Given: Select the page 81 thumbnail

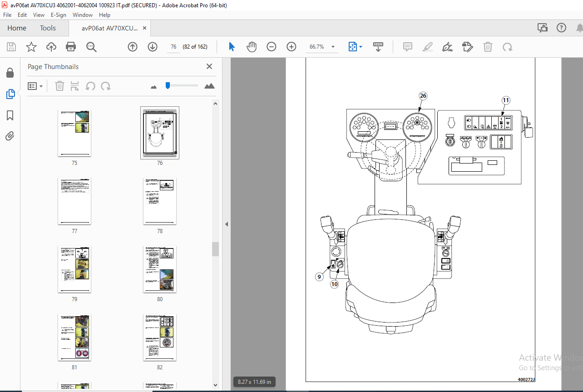Looking at the screenshot, I should [x=74, y=337].
